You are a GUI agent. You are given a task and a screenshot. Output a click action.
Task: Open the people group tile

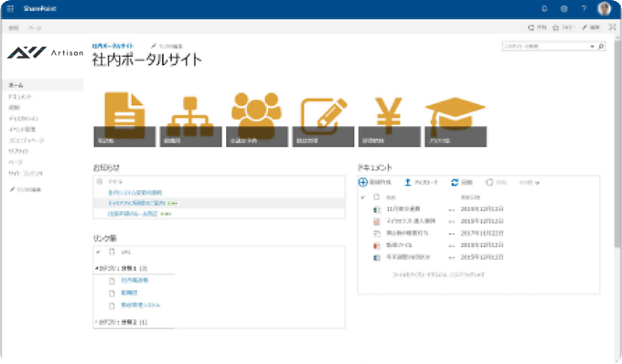257,119
